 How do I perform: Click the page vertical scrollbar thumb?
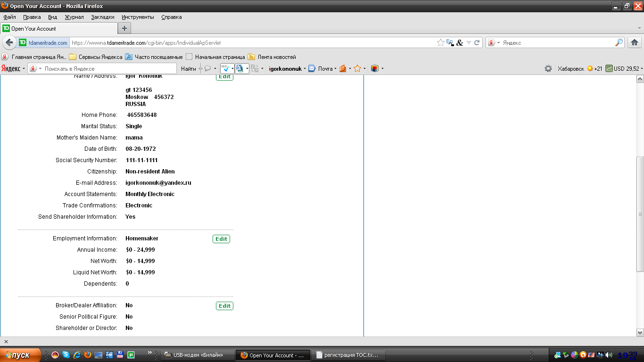640,214
